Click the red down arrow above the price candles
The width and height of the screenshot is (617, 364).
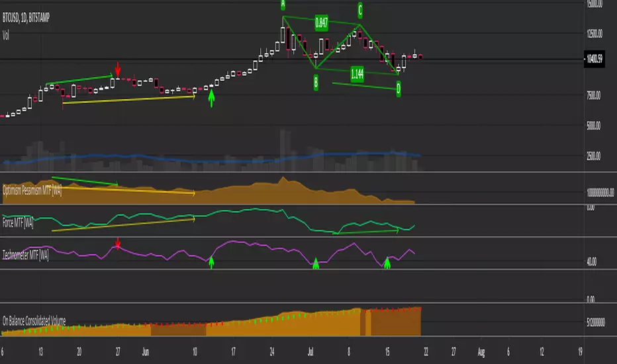(x=118, y=69)
